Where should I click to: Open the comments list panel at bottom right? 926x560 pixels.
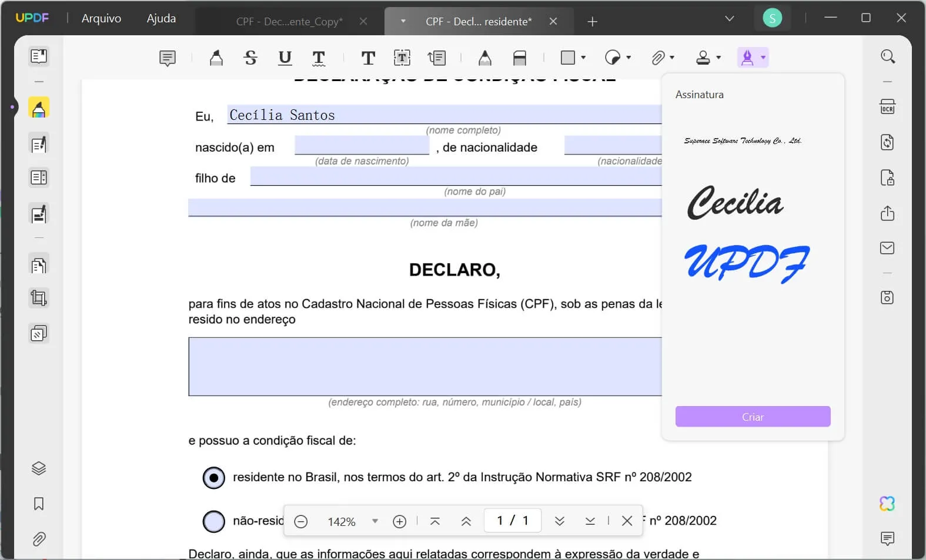(888, 539)
